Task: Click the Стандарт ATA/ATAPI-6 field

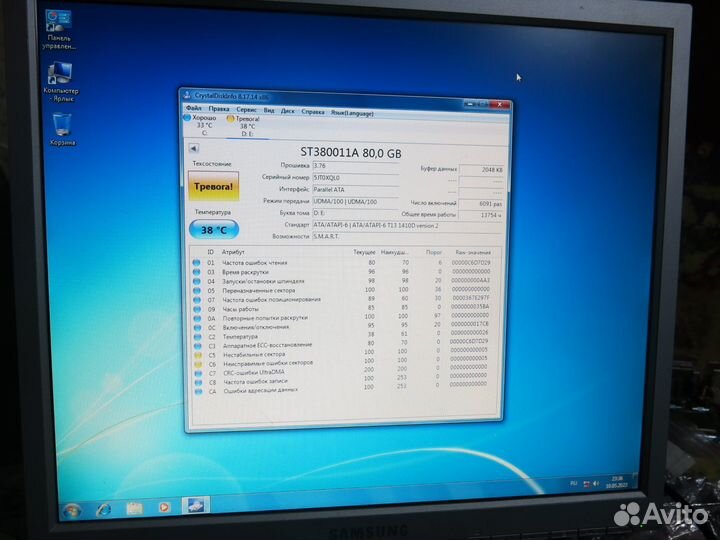Action: tap(407, 225)
